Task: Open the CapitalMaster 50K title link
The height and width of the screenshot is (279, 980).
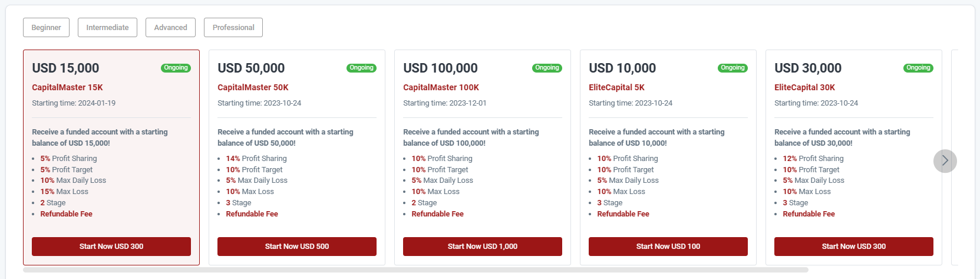Action: [x=253, y=87]
